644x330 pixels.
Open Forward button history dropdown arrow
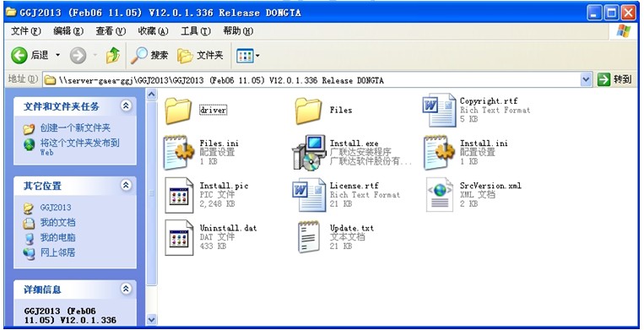95,56
